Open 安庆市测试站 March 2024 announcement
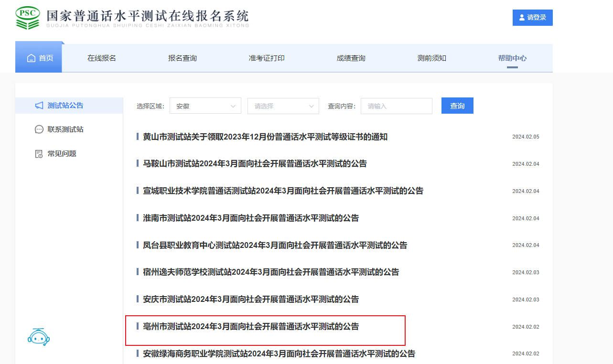The image size is (613, 364). 251,300
